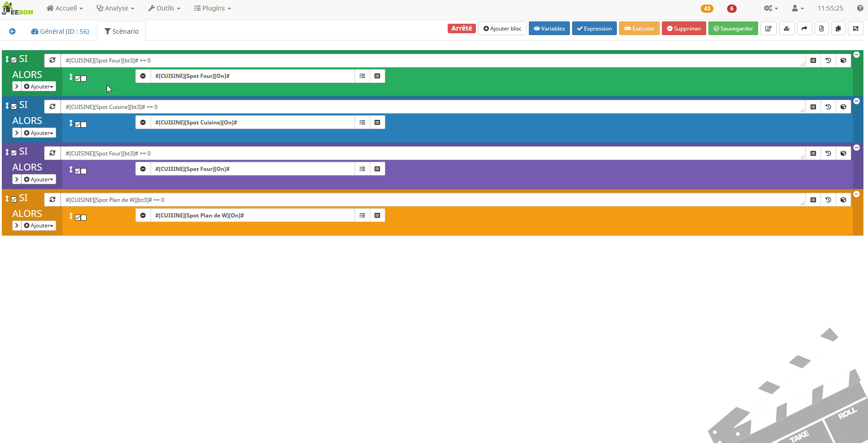Toggle SI checkbox of purple Spot Four block
Image resolution: width=868 pixels, height=443 pixels.
[x=14, y=153]
